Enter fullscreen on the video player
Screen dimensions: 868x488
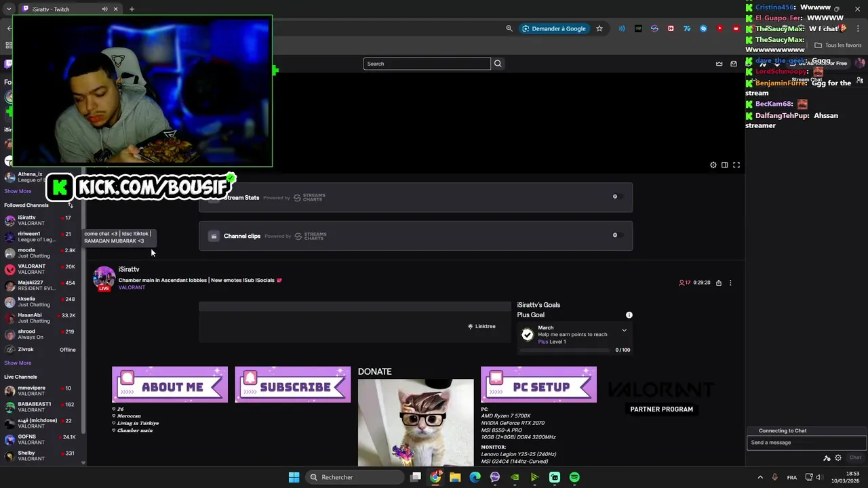coord(736,165)
